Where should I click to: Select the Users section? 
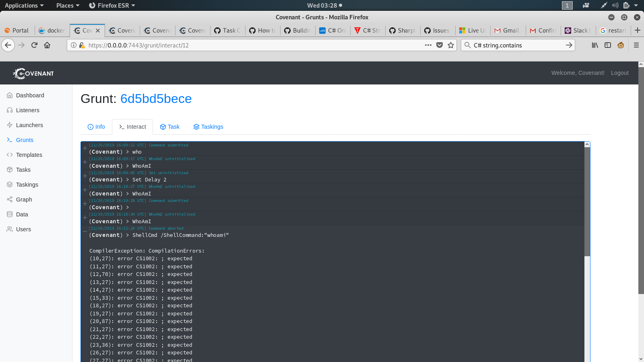pos(23,229)
